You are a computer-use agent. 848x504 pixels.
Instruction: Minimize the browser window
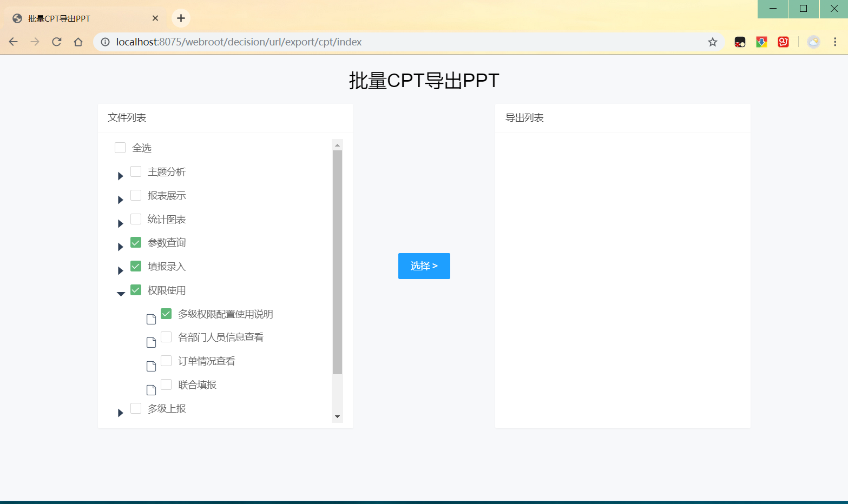(x=773, y=9)
